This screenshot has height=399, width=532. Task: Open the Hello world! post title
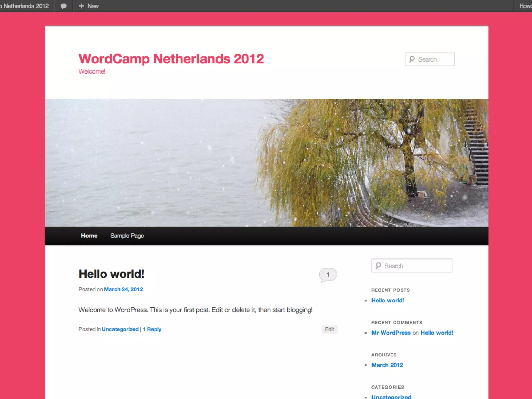[x=111, y=274]
